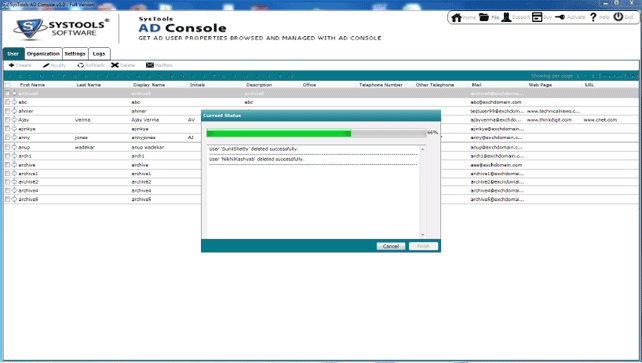Screen dimensions: 642x363
Task: Check the box for anny jones
Action: (x=7, y=138)
